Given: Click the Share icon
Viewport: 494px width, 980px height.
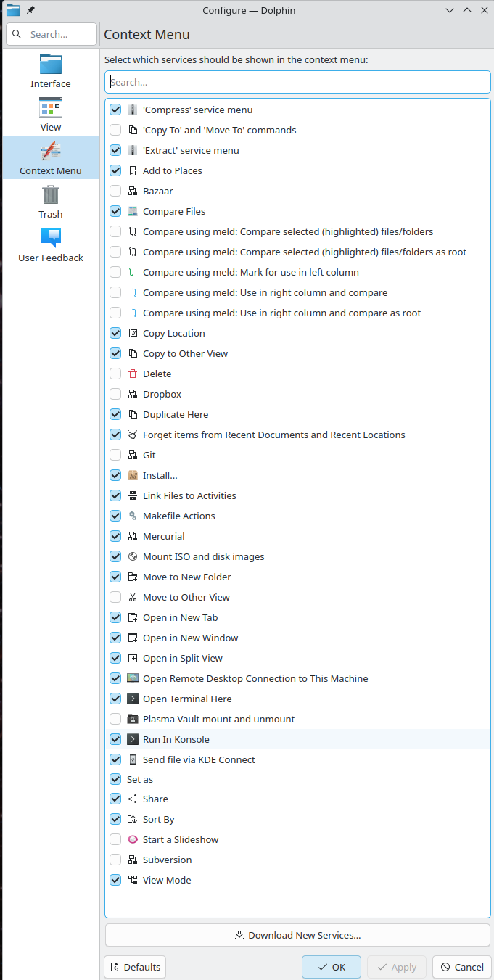Looking at the screenshot, I should [133, 799].
